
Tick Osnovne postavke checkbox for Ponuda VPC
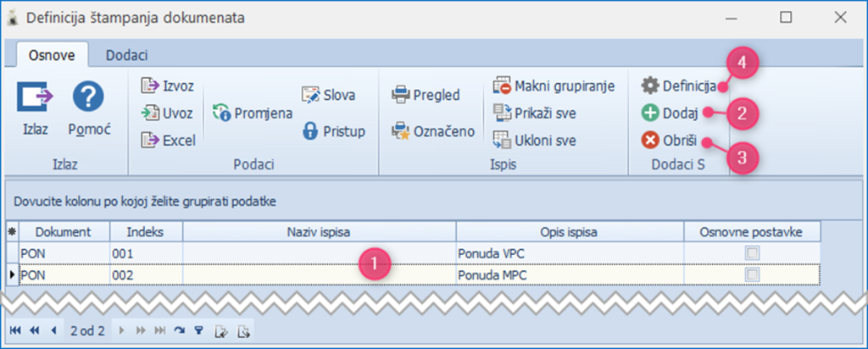click(752, 252)
